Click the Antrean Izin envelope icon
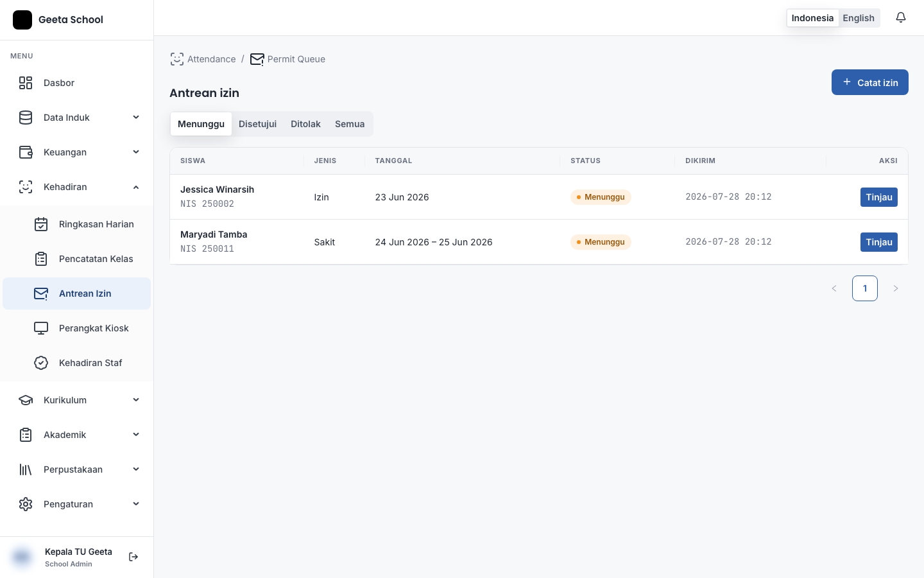Image resolution: width=924 pixels, height=578 pixels. (41, 293)
